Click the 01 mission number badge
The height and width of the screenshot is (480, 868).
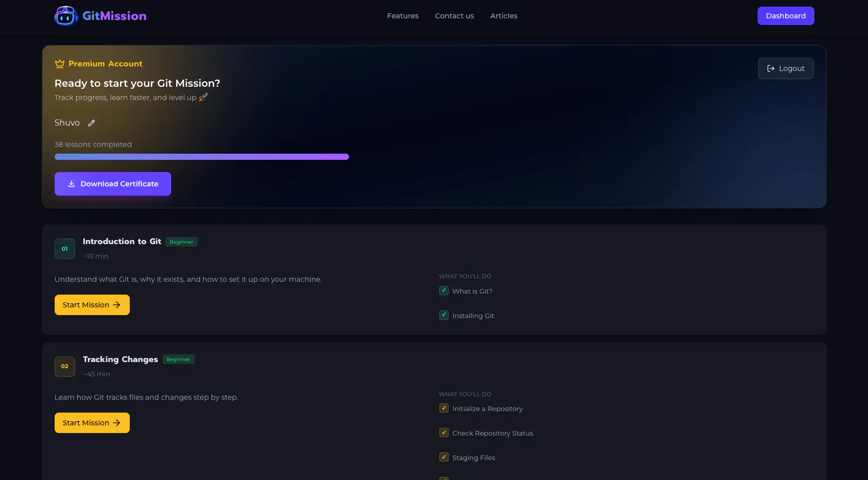pyautogui.click(x=65, y=249)
